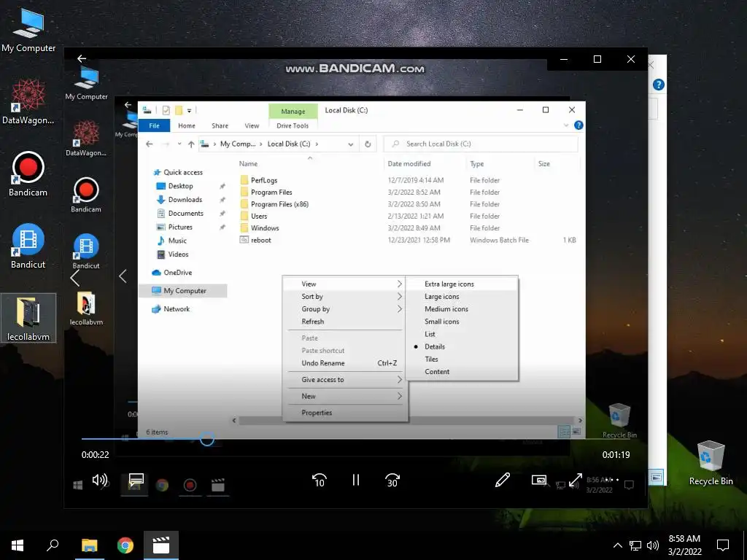This screenshot has width=747, height=560.
Task: Show hidden system tray icons
Action: [x=617, y=545]
